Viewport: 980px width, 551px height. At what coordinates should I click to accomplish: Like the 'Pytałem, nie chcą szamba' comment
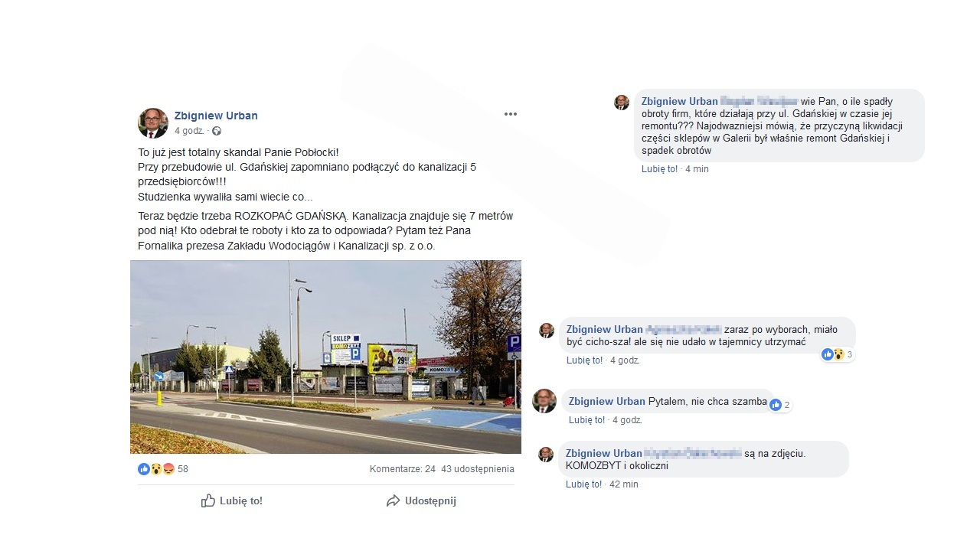point(586,420)
